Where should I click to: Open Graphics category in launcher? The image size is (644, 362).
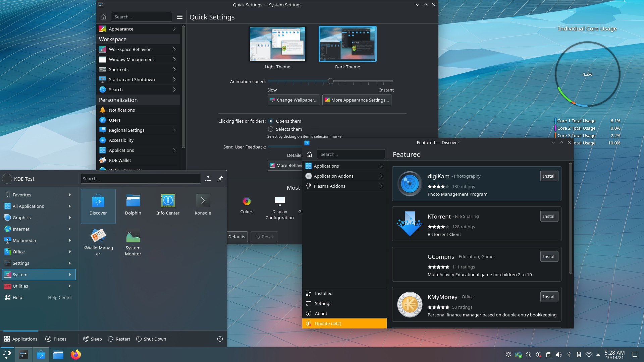coord(39,218)
